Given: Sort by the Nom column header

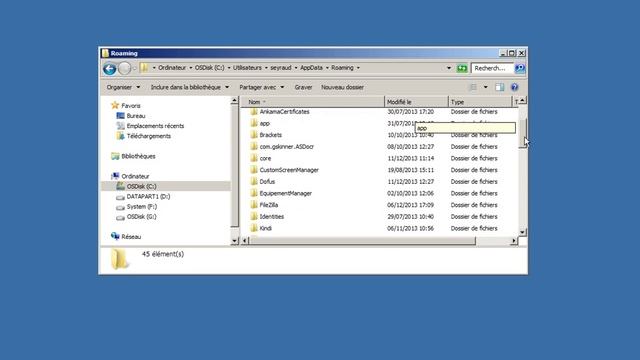Looking at the screenshot, I should point(313,102).
